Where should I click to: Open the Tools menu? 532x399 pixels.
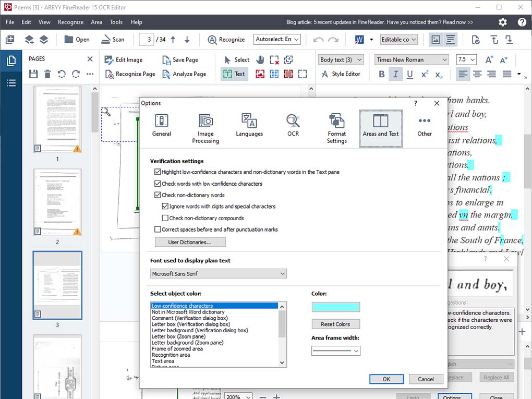click(116, 22)
